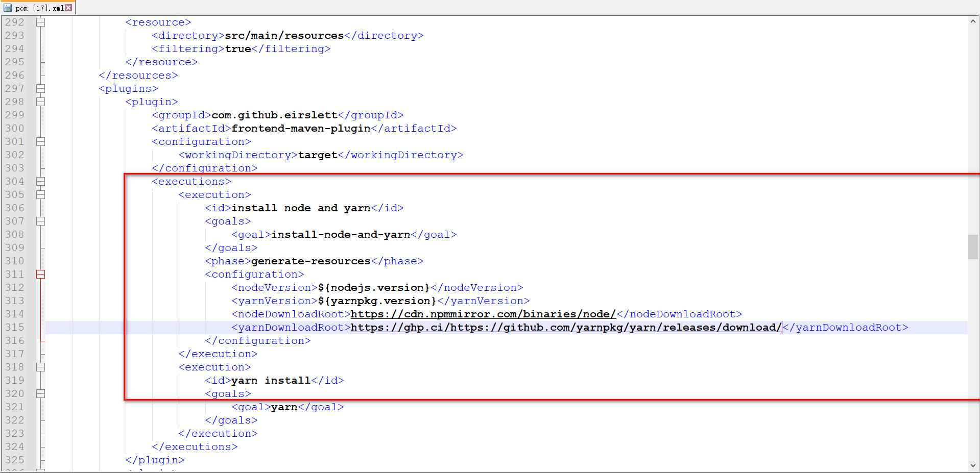Collapse fold at line 318 execution

pos(41,367)
